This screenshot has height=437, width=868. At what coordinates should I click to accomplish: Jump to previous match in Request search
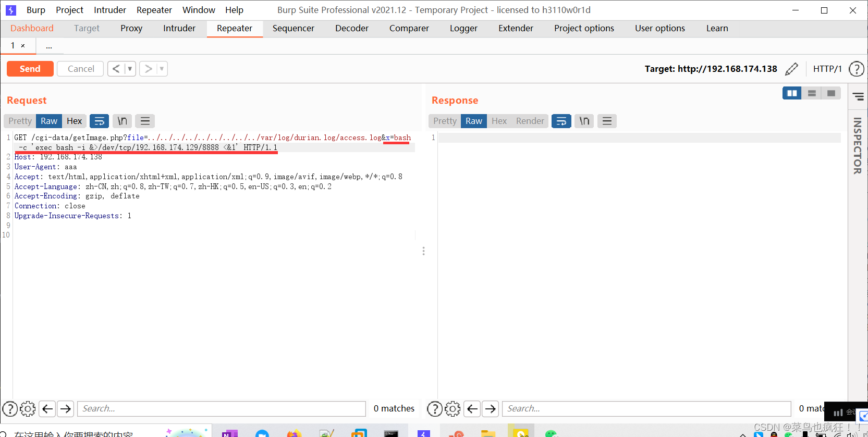click(47, 409)
